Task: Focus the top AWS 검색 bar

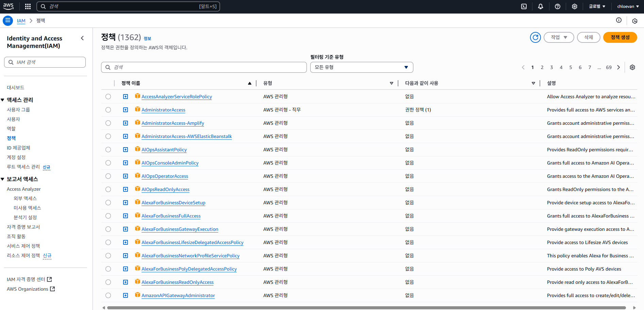Action: click(x=128, y=6)
